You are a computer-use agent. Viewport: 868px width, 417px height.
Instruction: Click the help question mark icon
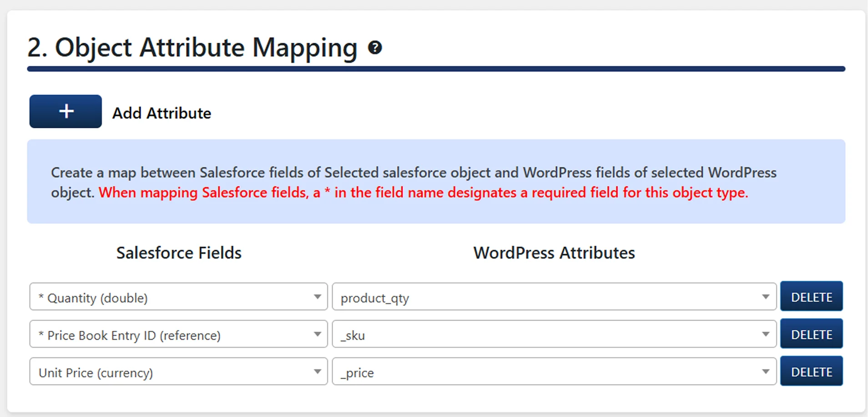pos(375,47)
